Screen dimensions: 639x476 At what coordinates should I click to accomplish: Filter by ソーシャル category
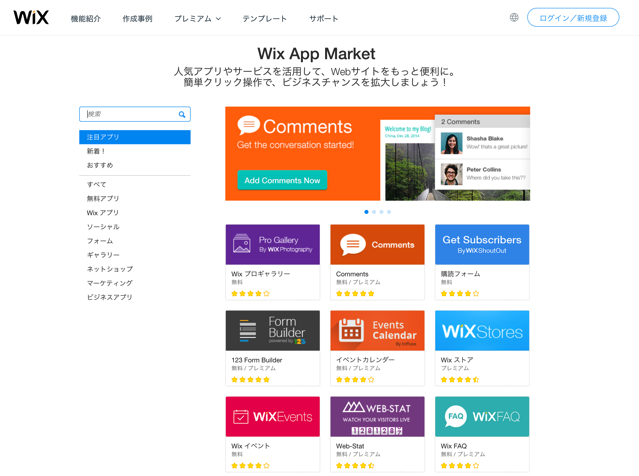103,227
